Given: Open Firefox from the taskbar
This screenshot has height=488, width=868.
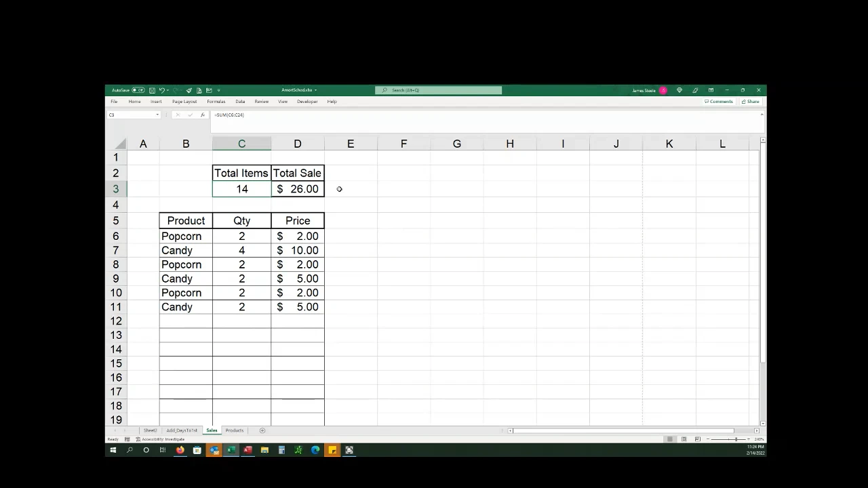Looking at the screenshot, I should pyautogui.click(x=180, y=450).
